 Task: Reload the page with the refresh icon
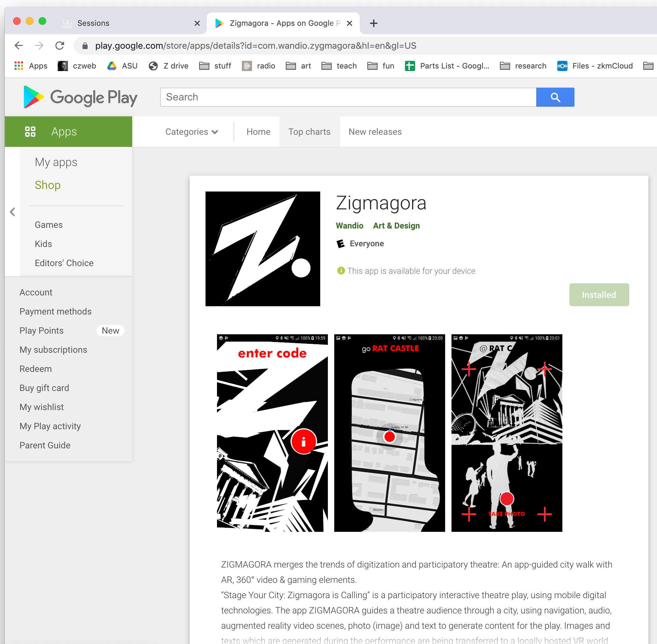60,46
